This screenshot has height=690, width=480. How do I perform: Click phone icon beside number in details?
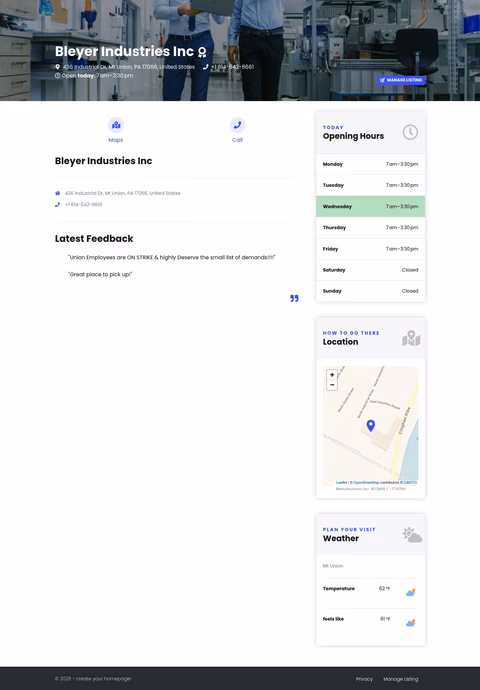58,205
